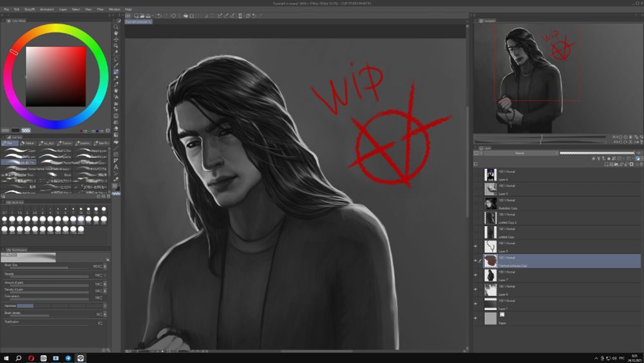Image resolution: width=644 pixels, height=363 pixels.
Task: Open the Help menu
Action: point(128,9)
